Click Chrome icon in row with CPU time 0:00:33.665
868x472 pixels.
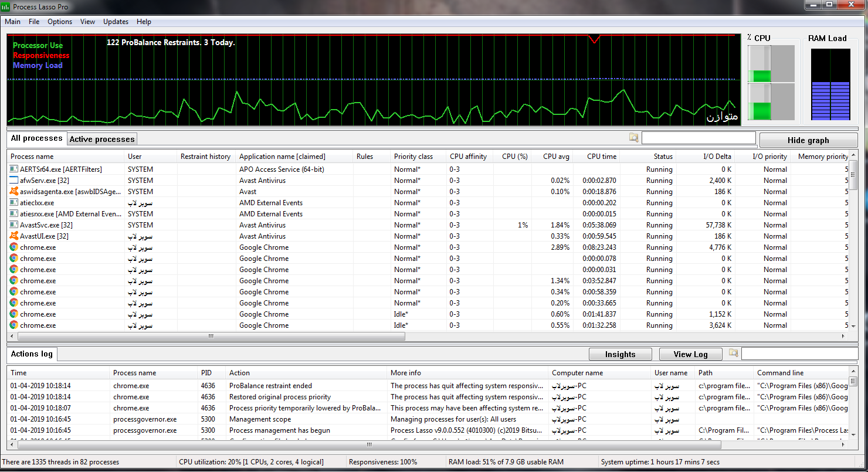[x=14, y=303]
